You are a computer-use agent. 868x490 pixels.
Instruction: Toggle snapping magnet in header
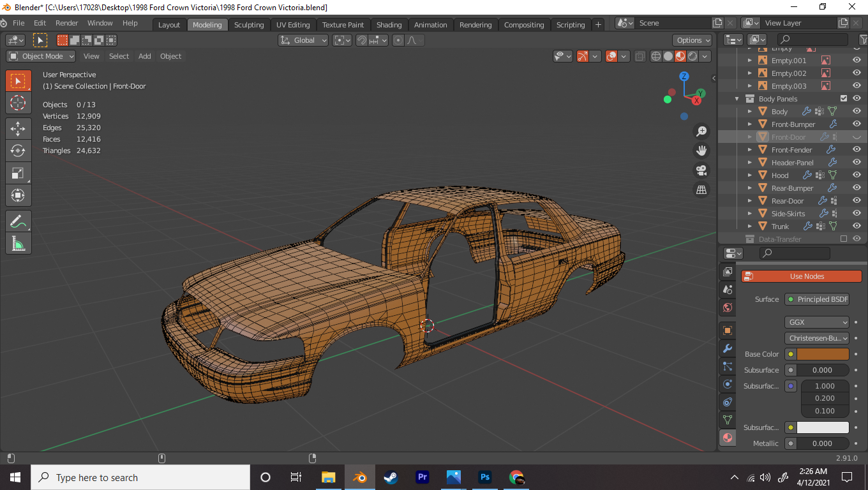pos(362,40)
